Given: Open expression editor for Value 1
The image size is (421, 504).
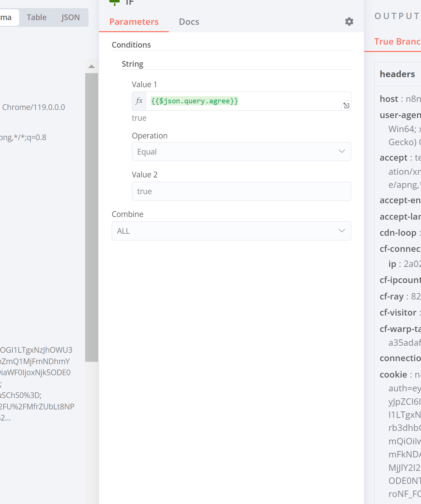Looking at the screenshot, I should (346, 106).
